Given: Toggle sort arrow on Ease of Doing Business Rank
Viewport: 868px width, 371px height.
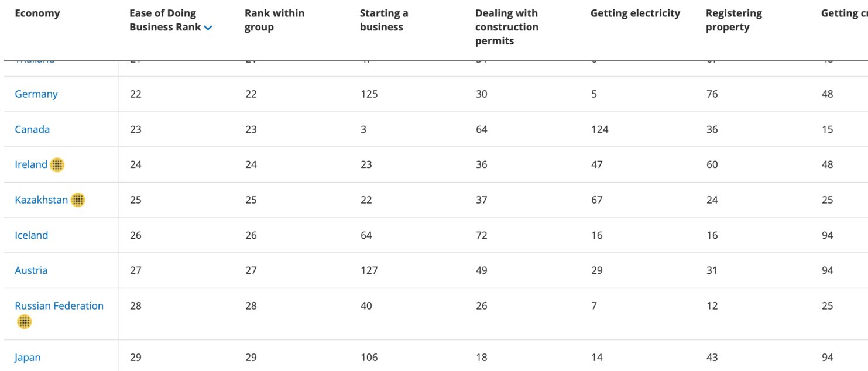Looking at the screenshot, I should (208, 28).
